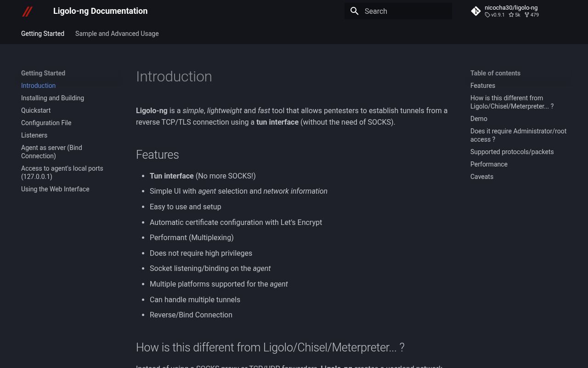Focus the Search input field
This screenshot has height=368, width=588.
tap(398, 11)
